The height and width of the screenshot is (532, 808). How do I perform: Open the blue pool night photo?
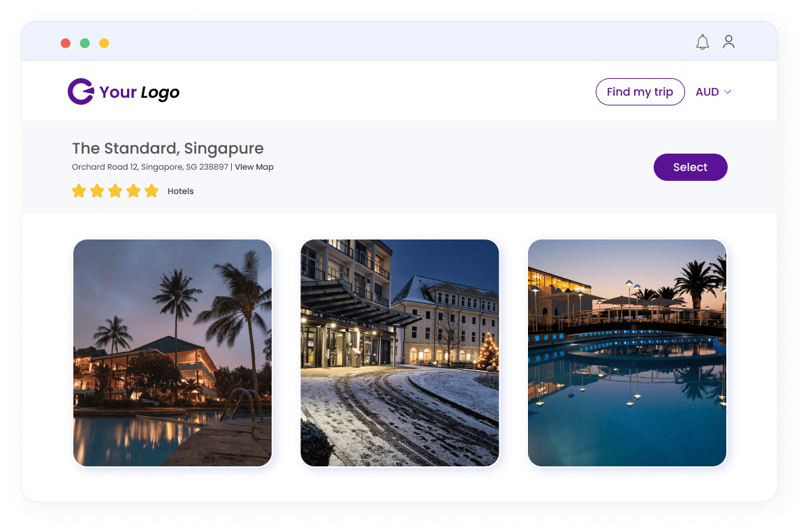[x=627, y=353]
